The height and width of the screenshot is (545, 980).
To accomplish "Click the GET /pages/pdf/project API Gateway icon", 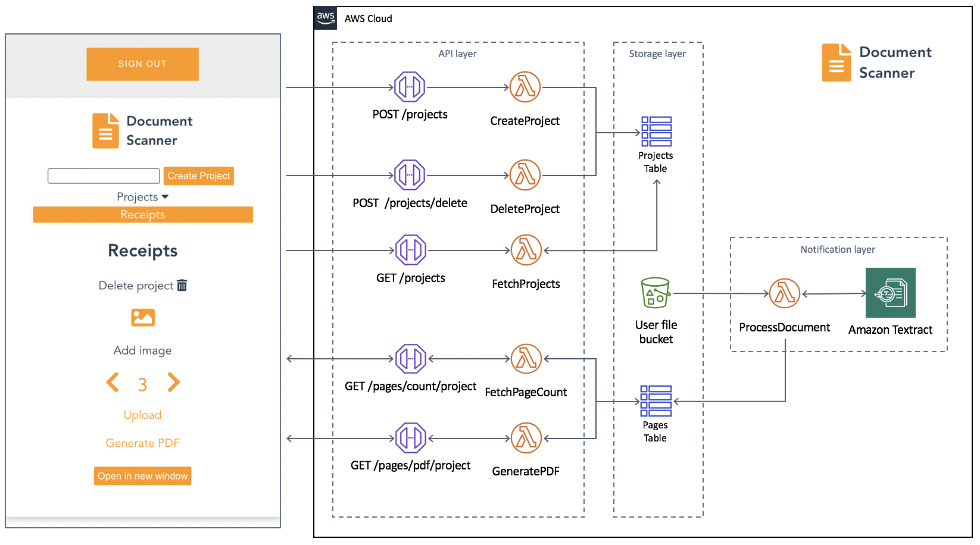I will [x=411, y=438].
